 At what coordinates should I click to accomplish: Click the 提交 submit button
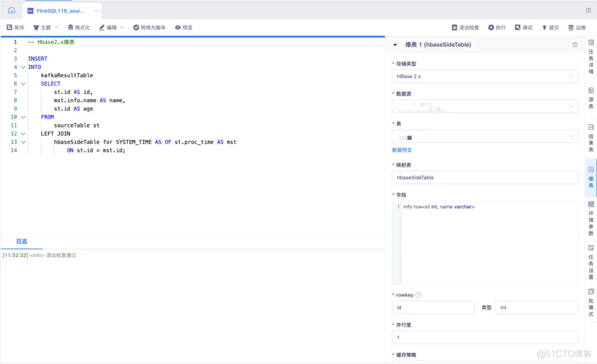(x=551, y=28)
